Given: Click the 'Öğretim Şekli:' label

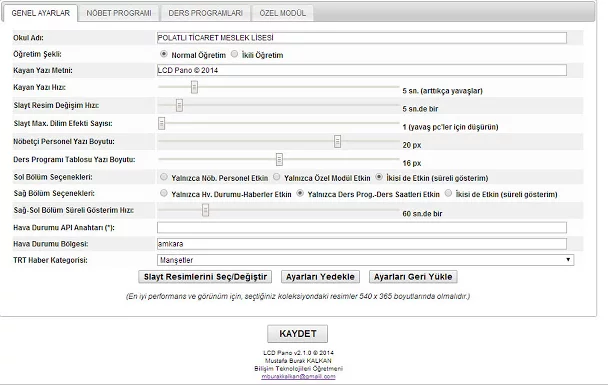Looking at the screenshot, I should (37, 54).
